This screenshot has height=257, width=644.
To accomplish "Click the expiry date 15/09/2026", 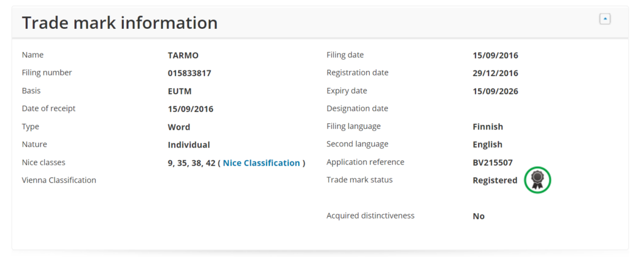I will [496, 91].
